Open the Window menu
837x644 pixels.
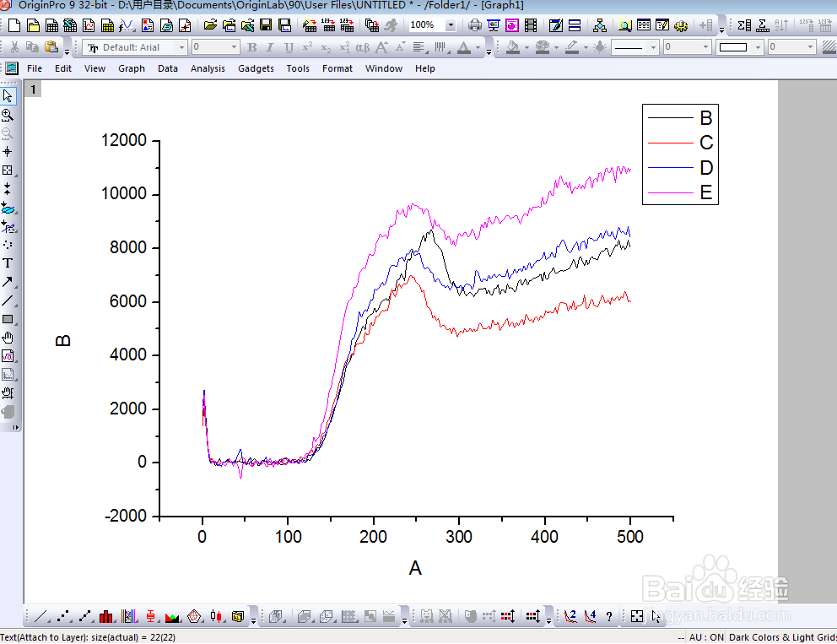384,68
